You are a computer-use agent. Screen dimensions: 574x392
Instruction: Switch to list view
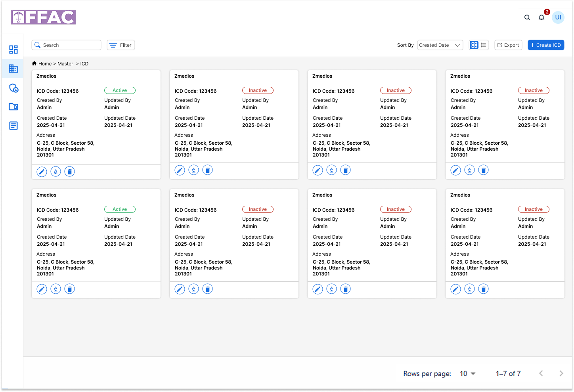[484, 45]
